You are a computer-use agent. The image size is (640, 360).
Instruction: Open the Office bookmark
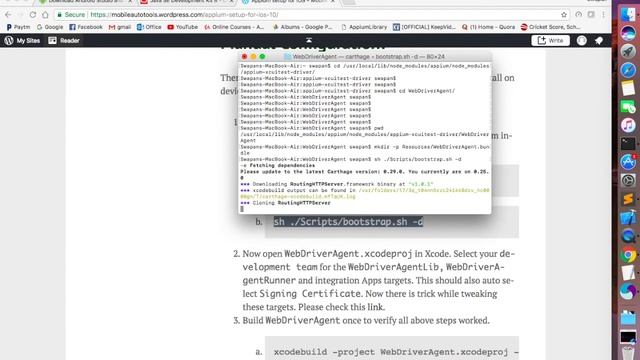pos(149,27)
